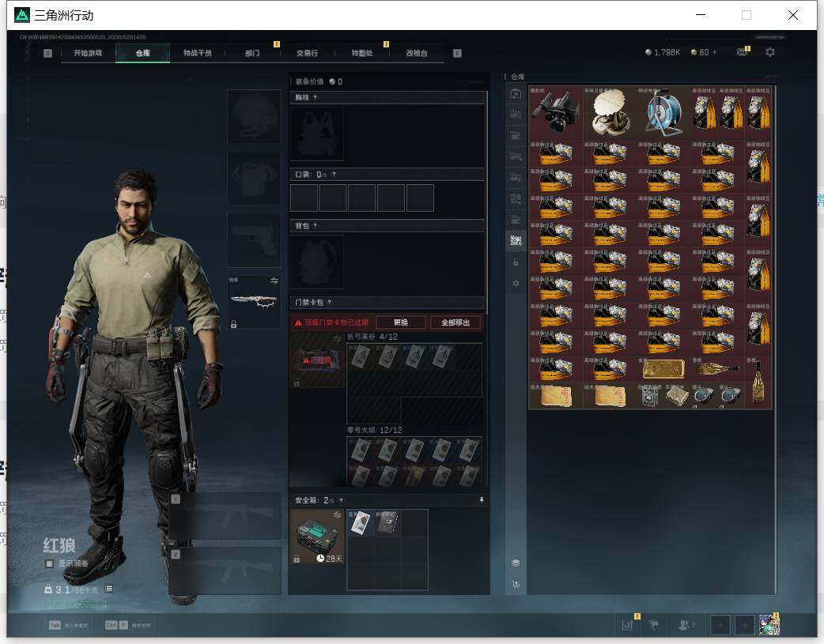Viewport: 824px width, 644px height.
Task: Click the previous-tab key icon left of 开始游戏
Action: (x=47, y=53)
